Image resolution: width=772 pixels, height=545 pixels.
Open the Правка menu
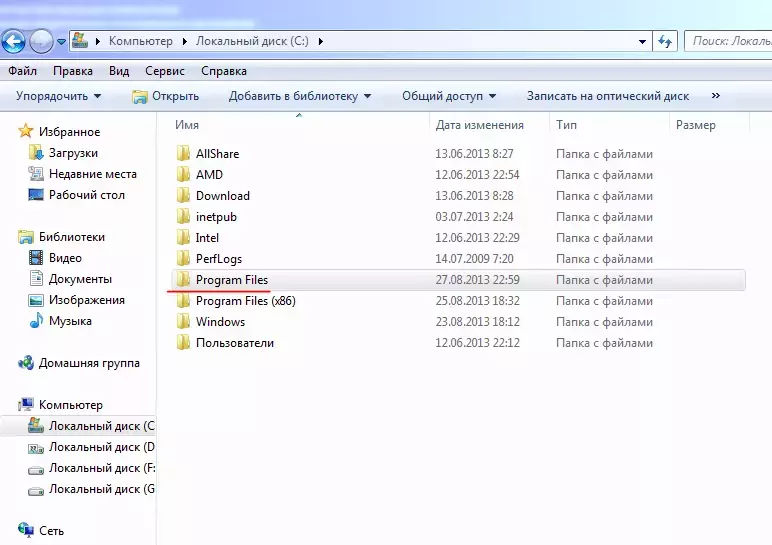point(73,71)
